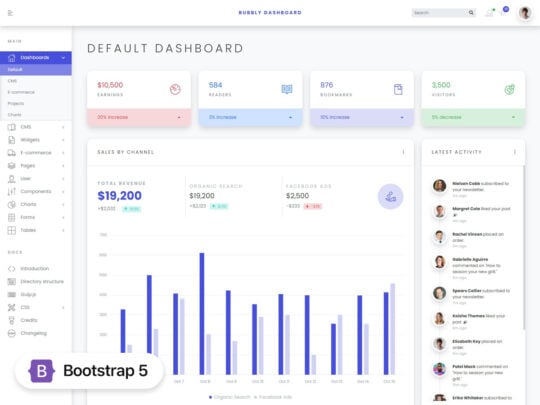The width and height of the screenshot is (540, 405).
Task: Toggle Organic Search legend item
Action: pos(230,397)
